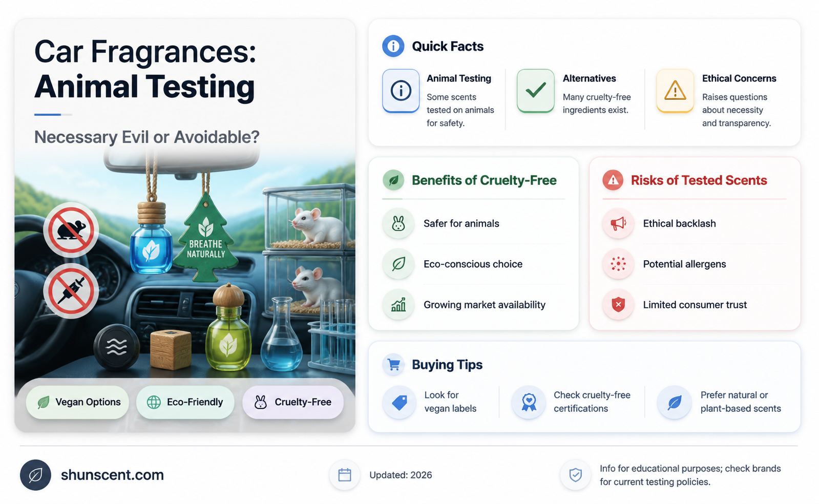This screenshot has width=819, height=504.
Task: Select the Cruelty-Free pill
Action: (x=293, y=402)
